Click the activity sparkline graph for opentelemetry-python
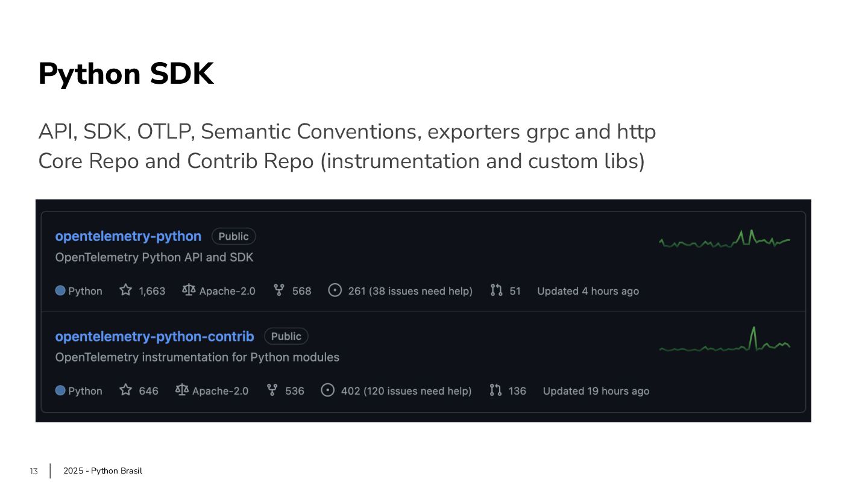 725,240
